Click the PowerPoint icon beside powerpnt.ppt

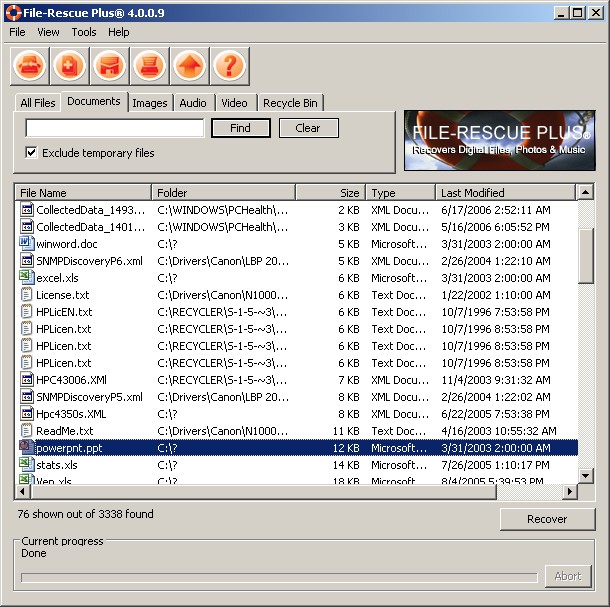point(26,447)
